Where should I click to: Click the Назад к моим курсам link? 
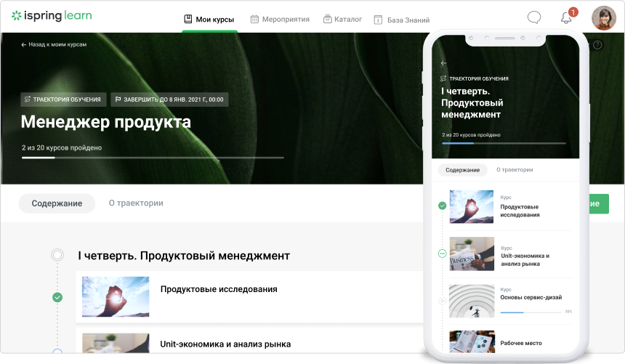tap(54, 44)
